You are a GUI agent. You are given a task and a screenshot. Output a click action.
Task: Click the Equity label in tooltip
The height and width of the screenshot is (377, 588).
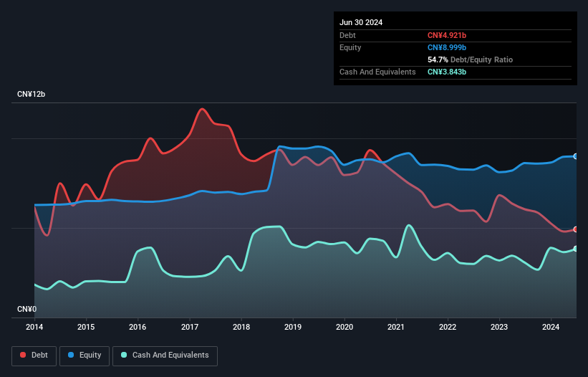(x=350, y=47)
